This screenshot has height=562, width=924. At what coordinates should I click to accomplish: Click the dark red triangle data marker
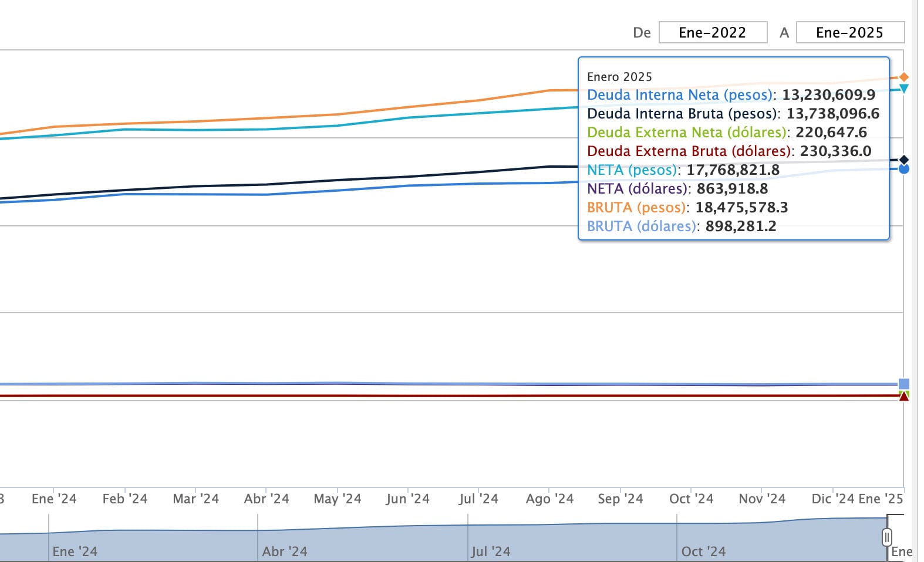pyautogui.click(x=904, y=397)
